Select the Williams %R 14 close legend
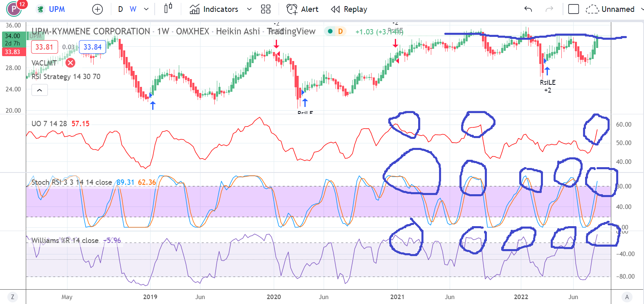Screen dimensions: 644x304 (65, 240)
